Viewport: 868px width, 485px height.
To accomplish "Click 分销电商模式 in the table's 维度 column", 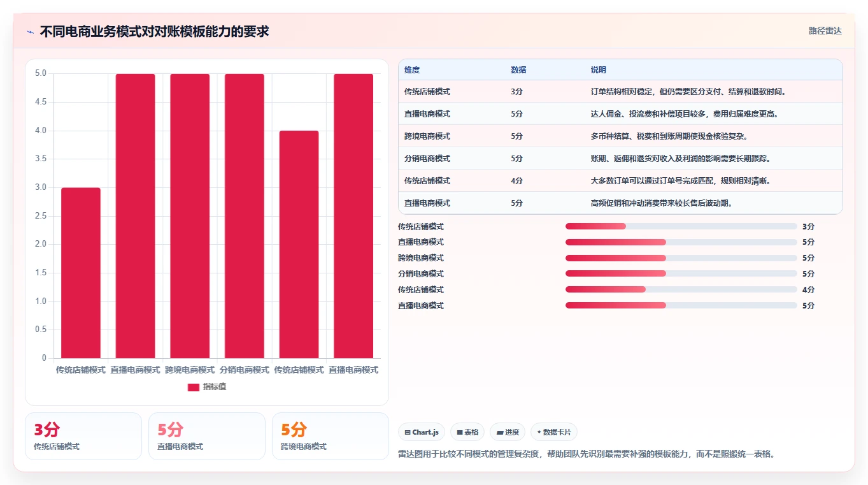I will pos(427,159).
